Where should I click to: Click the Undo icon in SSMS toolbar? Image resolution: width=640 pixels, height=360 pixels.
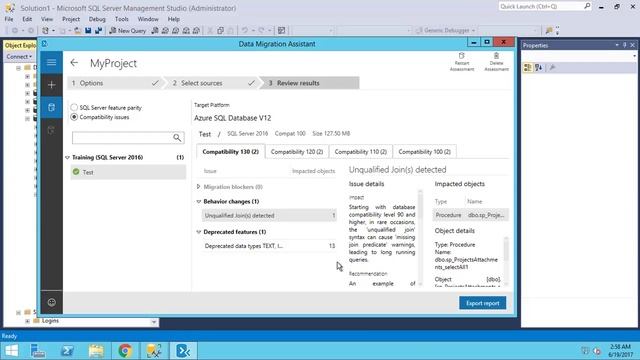244,31
